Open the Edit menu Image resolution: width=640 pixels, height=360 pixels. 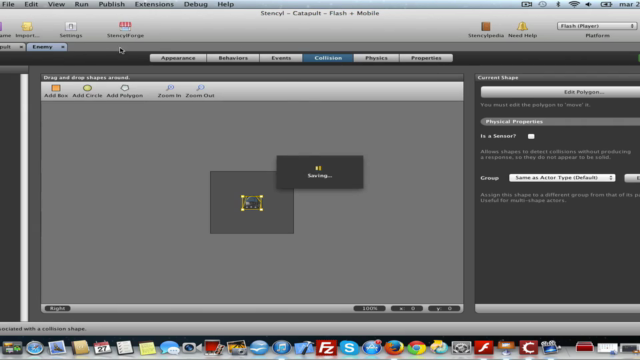point(31,4)
